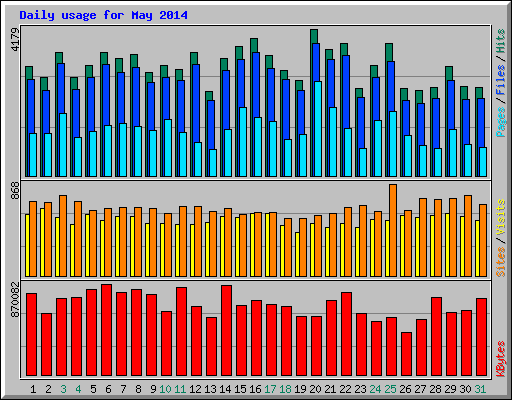The image size is (512, 400).
Task: Click the tallest orange sites bar on day 25
Action: [x=393, y=230]
